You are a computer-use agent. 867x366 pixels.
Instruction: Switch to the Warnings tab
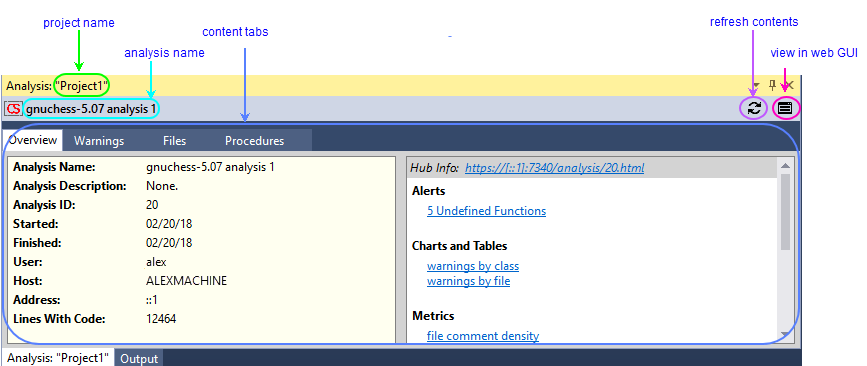99,140
